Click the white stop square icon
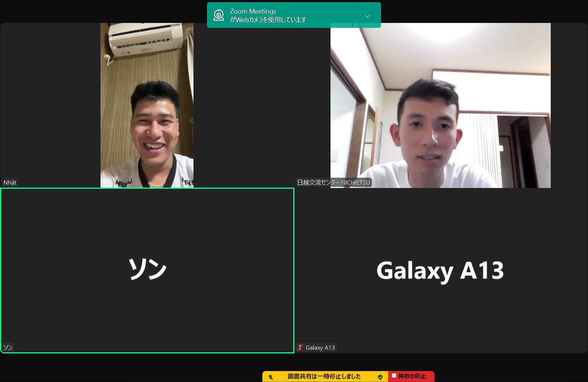The width and height of the screenshot is (588, 382). [x=394, y=376]
